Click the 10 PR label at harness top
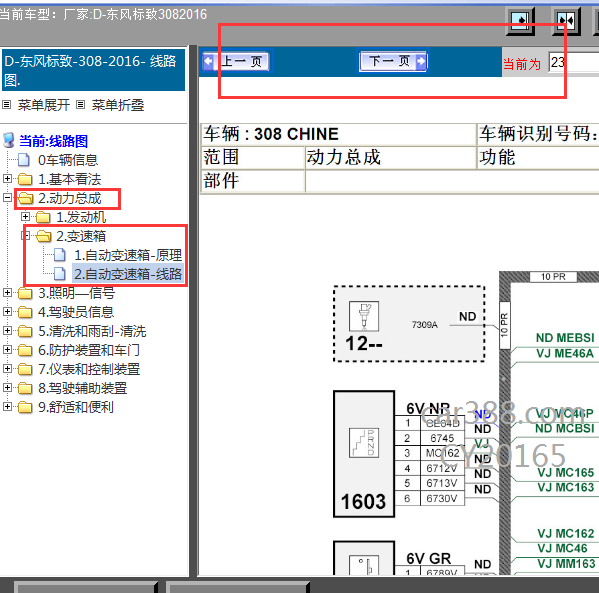599x593 pixels. [x=553, y=276]
